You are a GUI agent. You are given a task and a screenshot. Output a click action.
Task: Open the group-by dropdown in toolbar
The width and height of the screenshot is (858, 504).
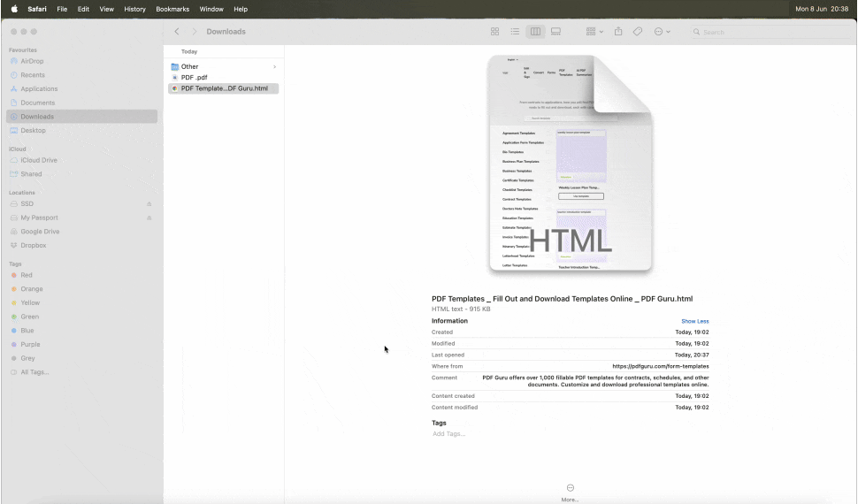594,32
